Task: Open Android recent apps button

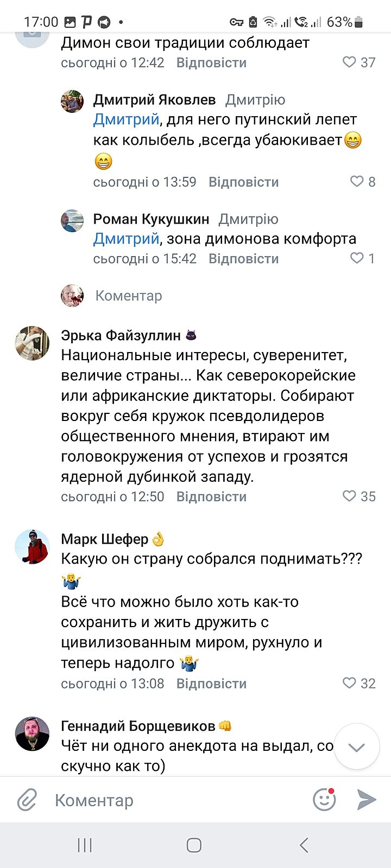Action: (x=85, y=845)
